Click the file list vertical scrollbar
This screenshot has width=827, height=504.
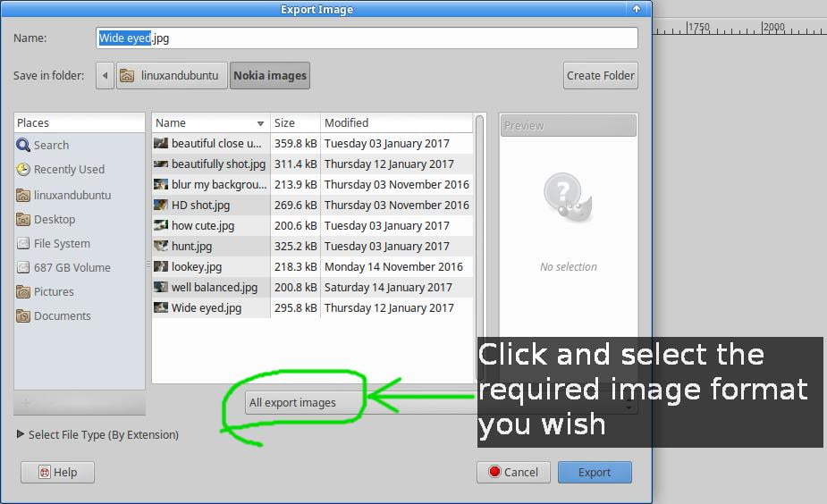479,248
